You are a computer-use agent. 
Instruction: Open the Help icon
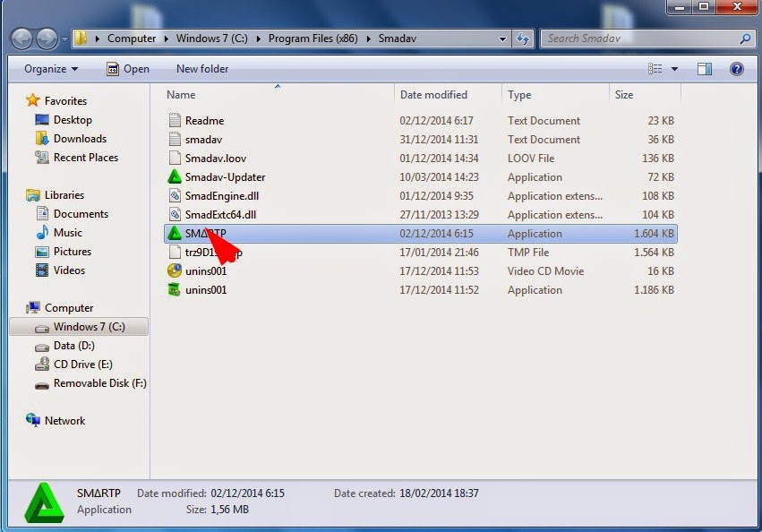point(736,69)
